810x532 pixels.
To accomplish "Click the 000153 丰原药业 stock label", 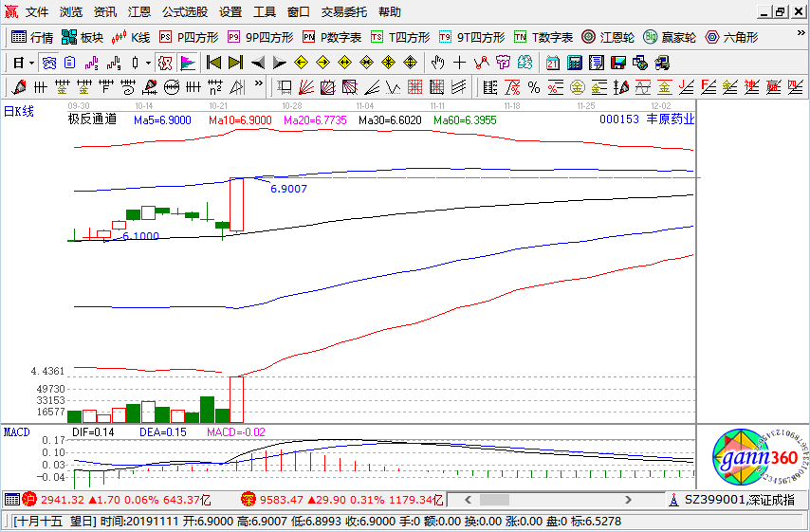I will tap(647, 119).
